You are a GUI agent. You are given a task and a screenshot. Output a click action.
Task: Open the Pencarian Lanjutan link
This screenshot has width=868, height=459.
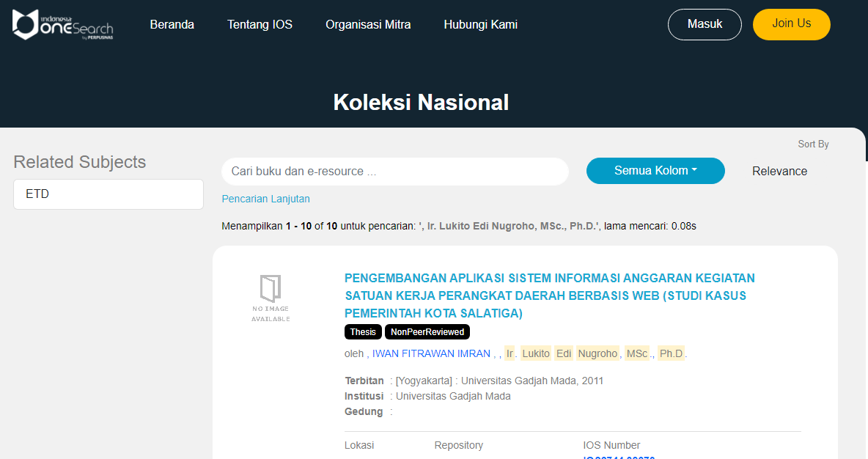point(265,199)
